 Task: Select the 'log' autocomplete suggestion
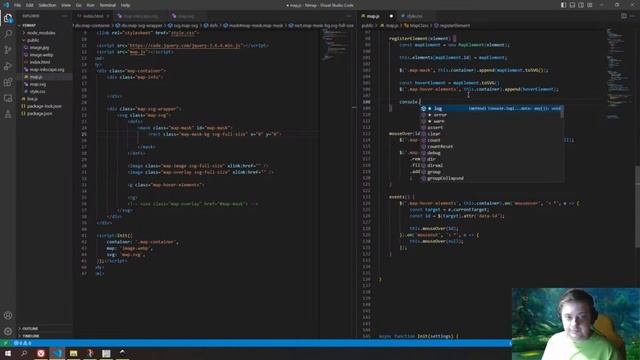(491, 109)
